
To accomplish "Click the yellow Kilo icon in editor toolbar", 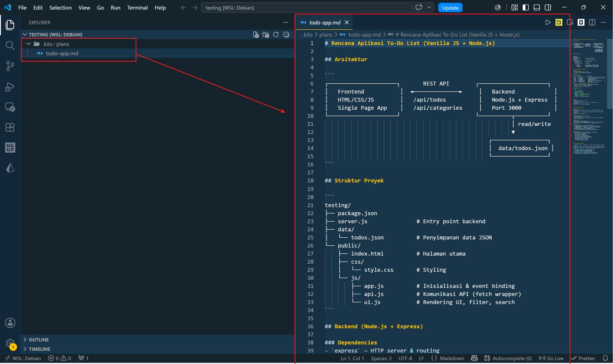I will [559, 23].
